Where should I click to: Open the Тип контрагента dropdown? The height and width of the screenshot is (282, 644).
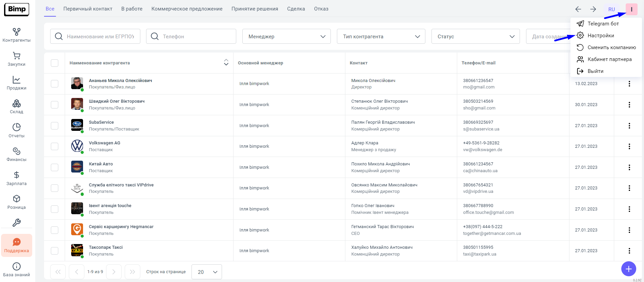coord(381,36)
